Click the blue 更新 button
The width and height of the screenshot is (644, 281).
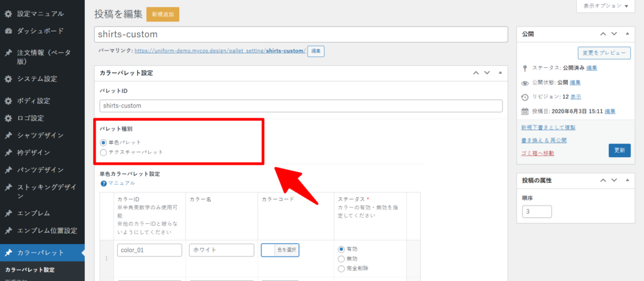(x=619, y=150)
